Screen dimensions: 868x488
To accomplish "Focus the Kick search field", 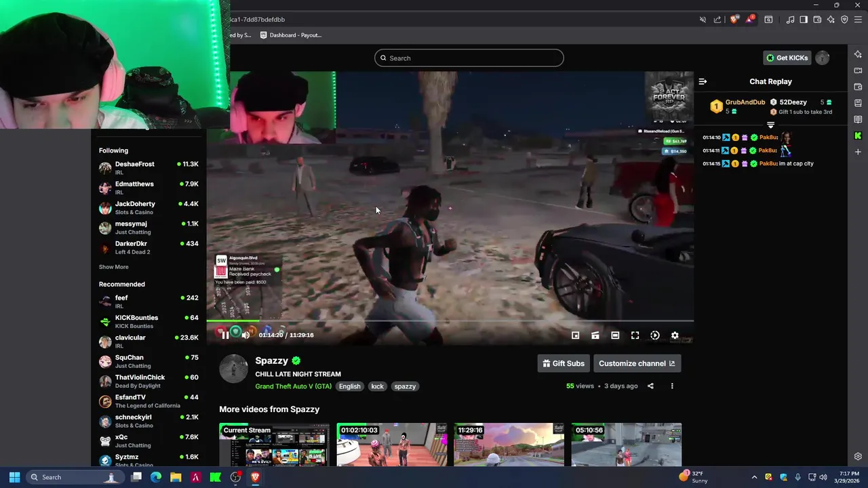I will [x=469, y=58].
